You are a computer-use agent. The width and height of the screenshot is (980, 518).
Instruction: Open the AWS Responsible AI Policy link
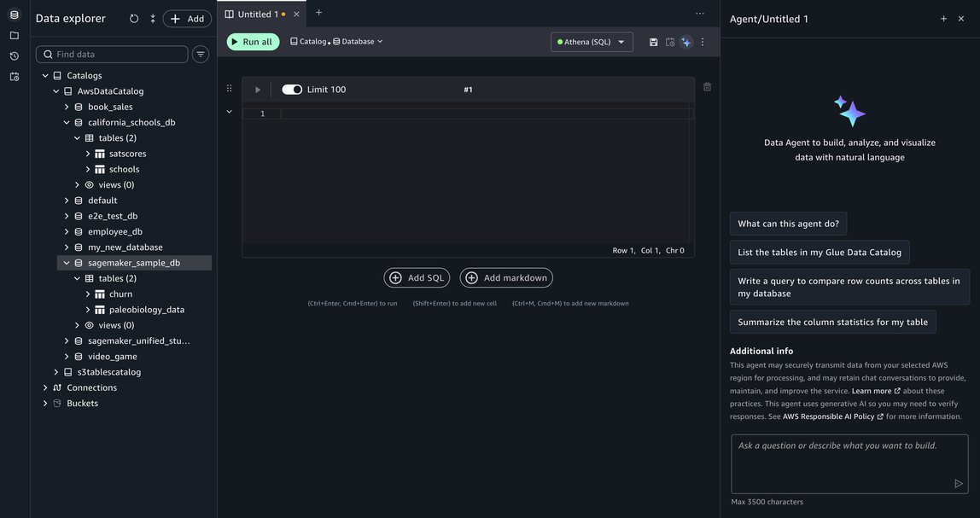pyautogui.click(x=833, y=416)
